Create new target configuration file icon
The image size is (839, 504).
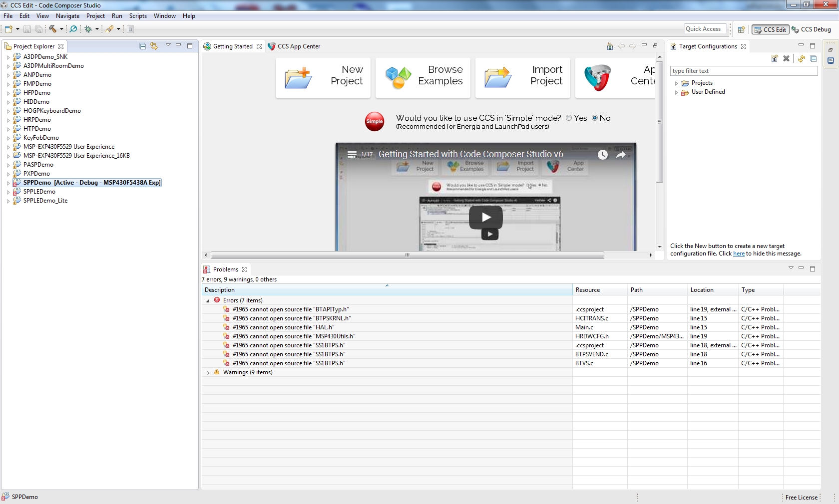pos(775,58)
